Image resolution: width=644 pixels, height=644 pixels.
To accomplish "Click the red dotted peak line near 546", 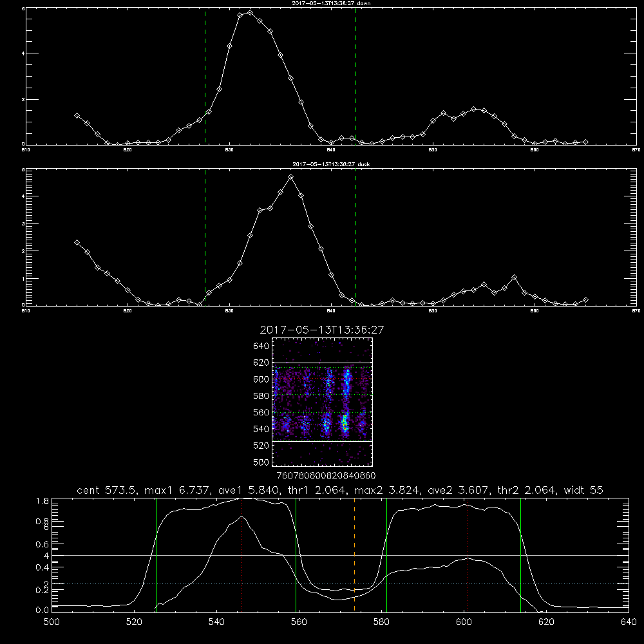I will pyautogui.click(x=241, y=555).
